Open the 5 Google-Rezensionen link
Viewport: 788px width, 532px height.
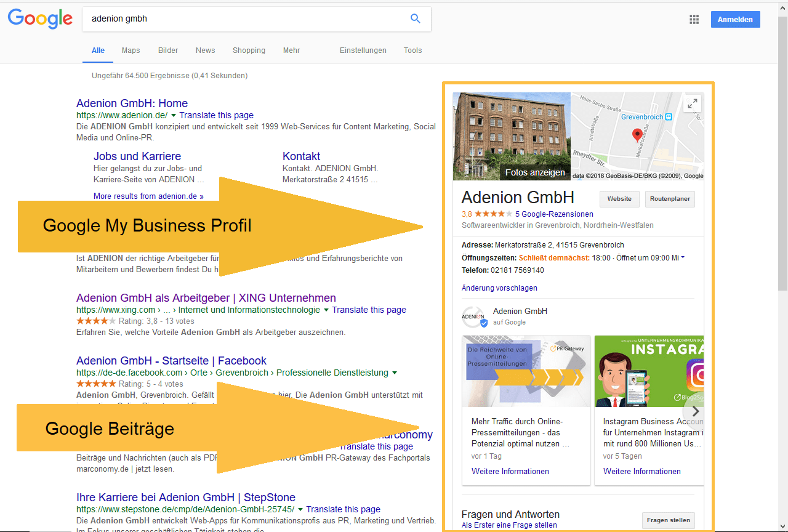point(554,214)
